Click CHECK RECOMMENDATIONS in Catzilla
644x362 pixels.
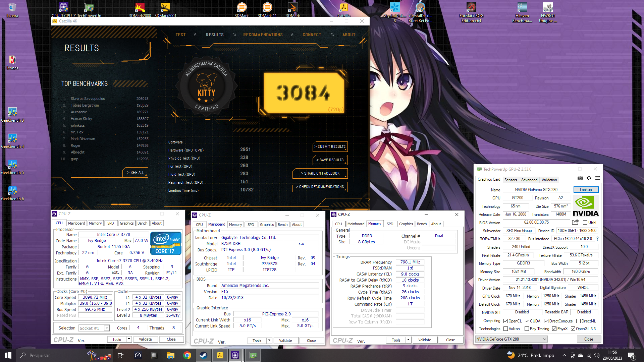tap(320, 187)
